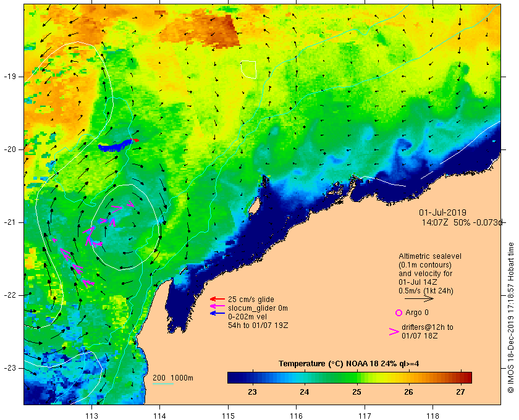Click the dark red 27 degree colorbar end
The width and height of the screenshot is (519, 420).
click(466, 377)
